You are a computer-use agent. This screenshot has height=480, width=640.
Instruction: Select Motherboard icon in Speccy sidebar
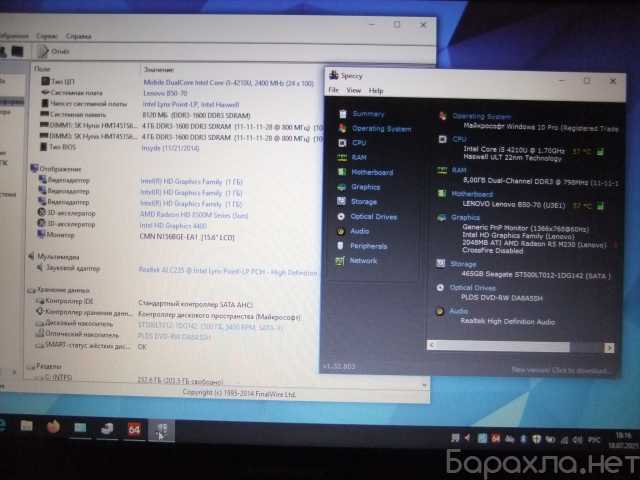342,172
